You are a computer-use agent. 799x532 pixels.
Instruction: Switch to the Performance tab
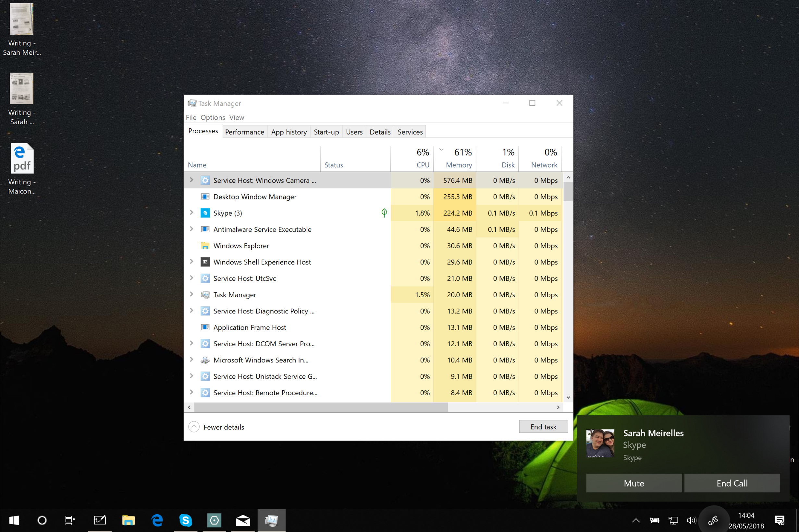[244, 132]
